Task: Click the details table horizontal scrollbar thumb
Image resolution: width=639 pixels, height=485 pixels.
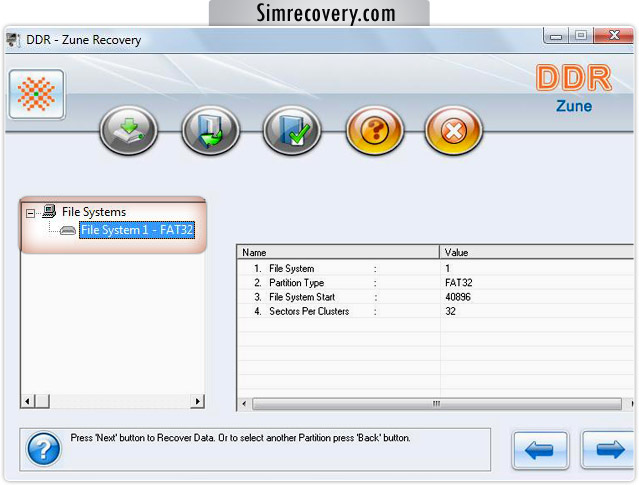Action: (436, 404)
